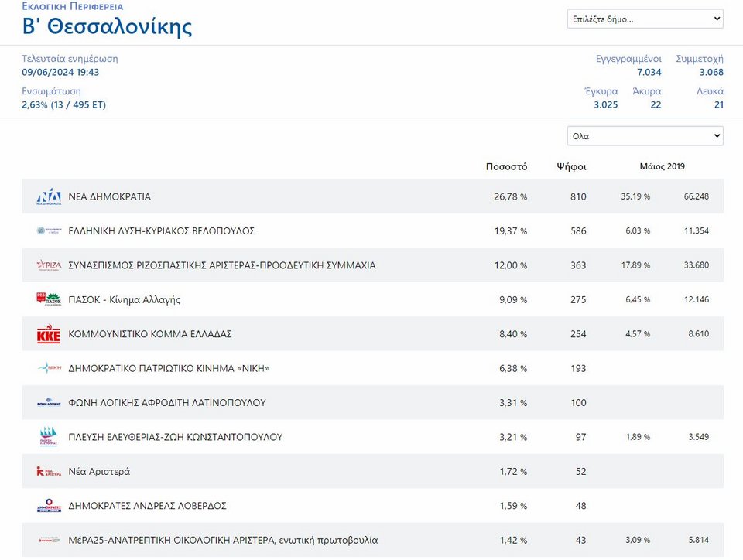Viewport: 743px width, 560px height.
Task: Click ΔΗΜΟΚΡΑΤΕΣ ΑΝΔΡΕΑΣ ΛΟΒΕΡΔΟΣ party name
Action: (x=147, y=506)
